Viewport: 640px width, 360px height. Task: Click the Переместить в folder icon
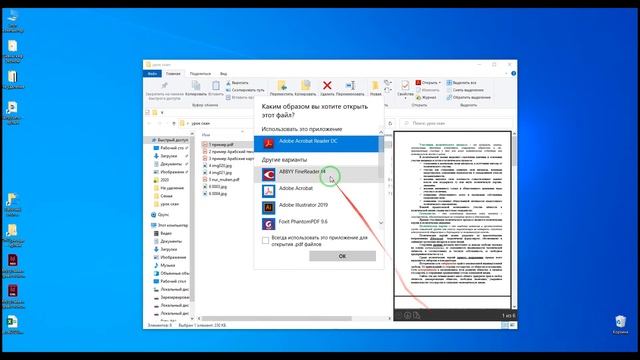click(x=282, y=86)
